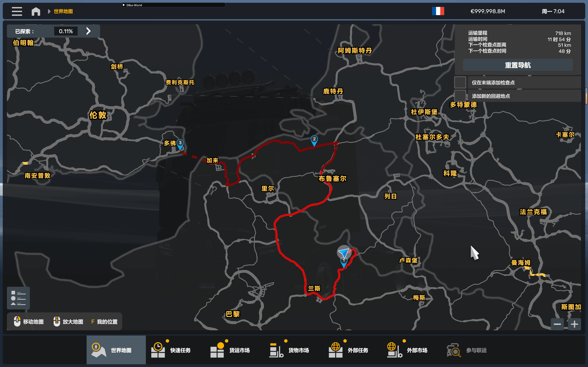Go to home screen icon
588x367 pixels.
coord(36,11)
